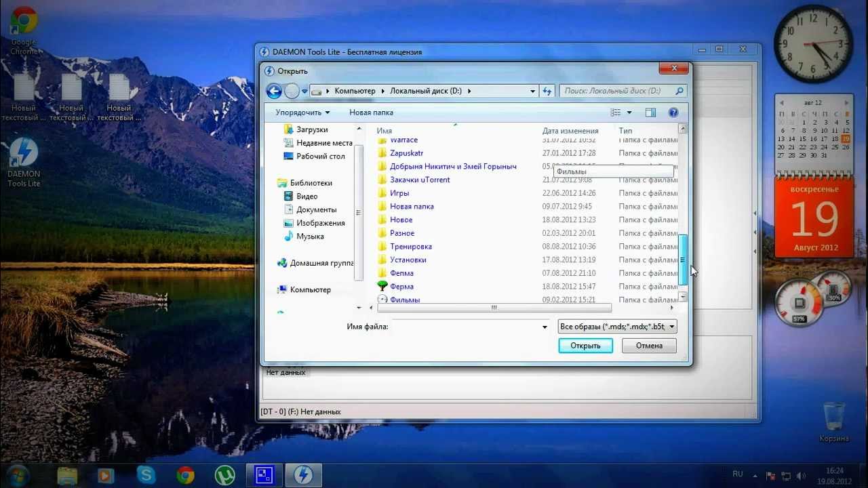
Task: Click the Поиск: Локальный диск (D:) search box
Action: coord(623,91)
